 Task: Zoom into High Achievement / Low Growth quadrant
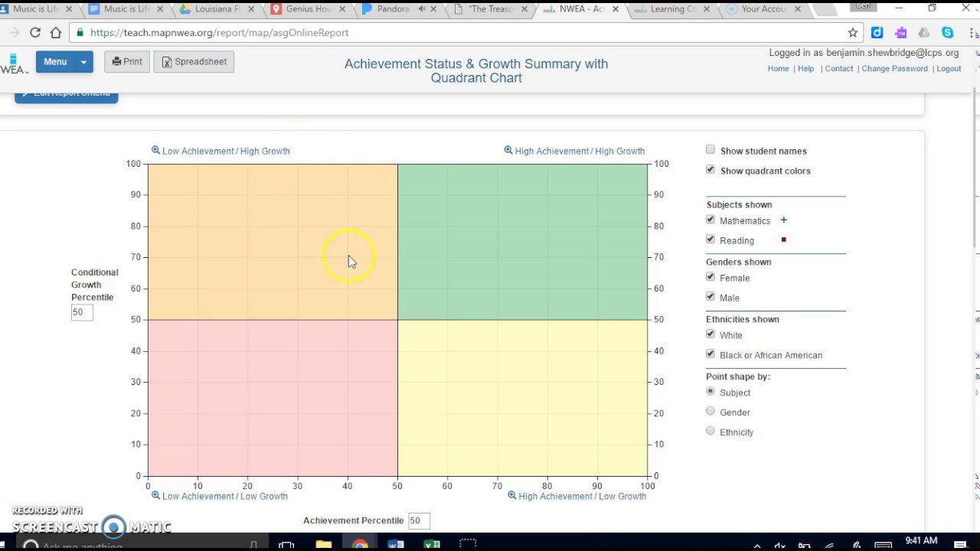[x=577, y=496]
